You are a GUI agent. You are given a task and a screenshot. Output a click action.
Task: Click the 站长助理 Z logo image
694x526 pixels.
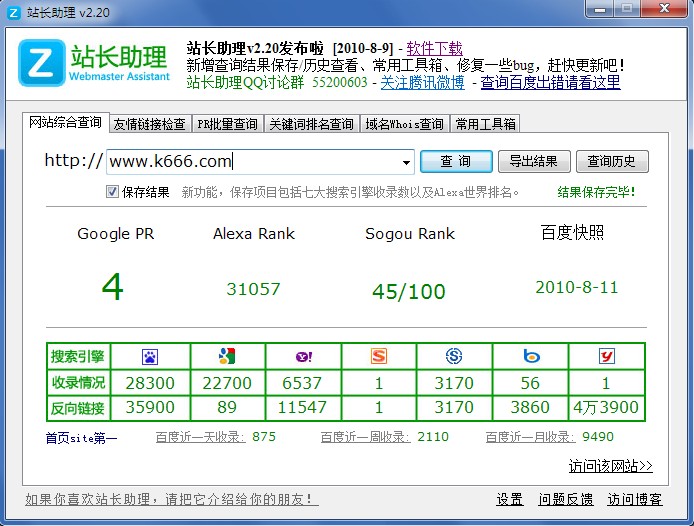42,62
